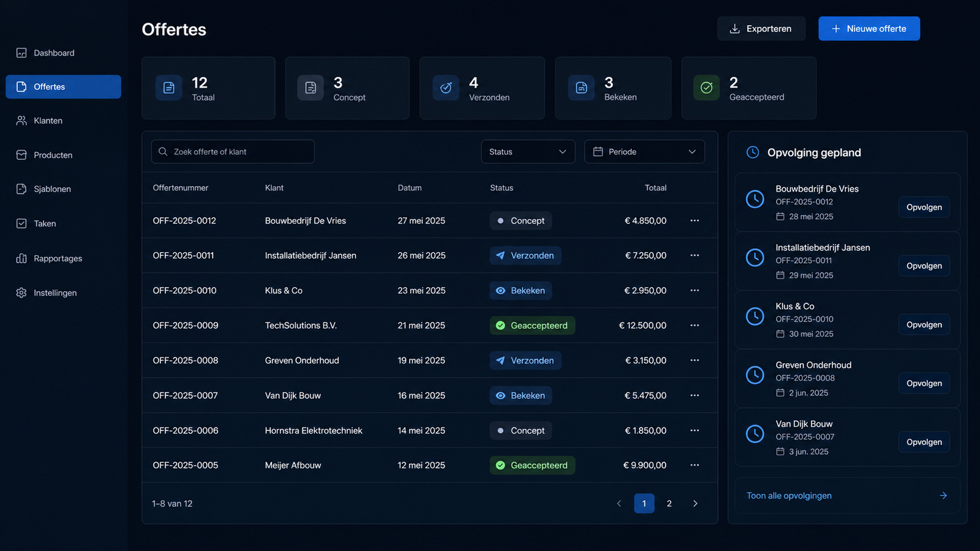
Task: Select page 2 in pagination
Action: [x=669, y=503]
